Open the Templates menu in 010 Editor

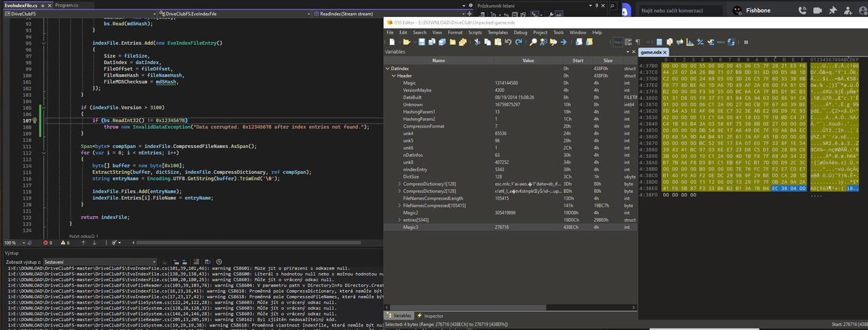pyautogui.click(x=497, y=32)
